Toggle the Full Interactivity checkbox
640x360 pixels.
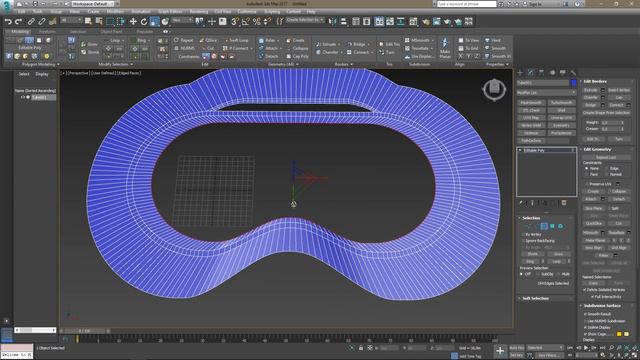(592, 297)
